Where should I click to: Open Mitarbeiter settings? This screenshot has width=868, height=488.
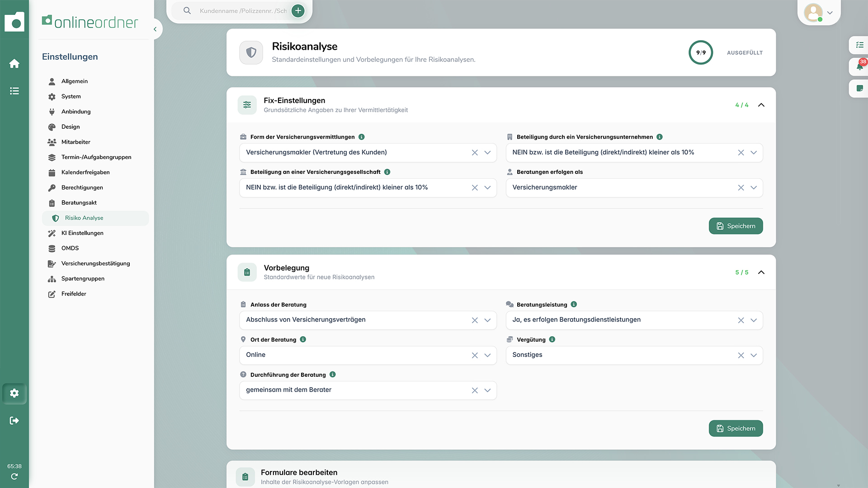95,142
